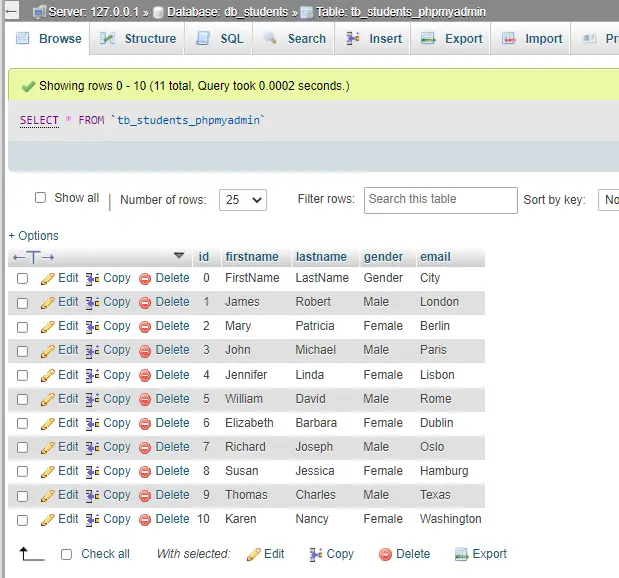
Task: Expand the Options section
Action: click(34, 236)
